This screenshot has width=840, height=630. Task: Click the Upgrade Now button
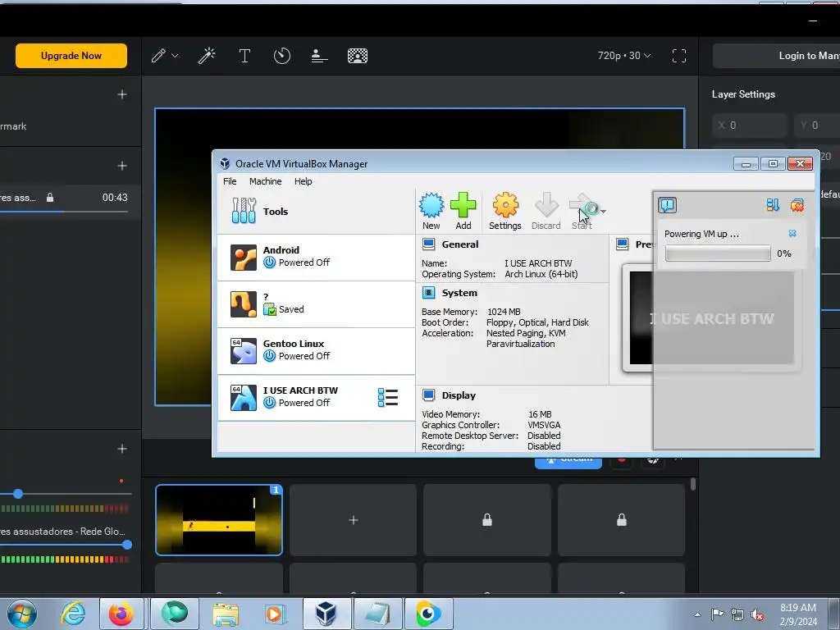71,56
